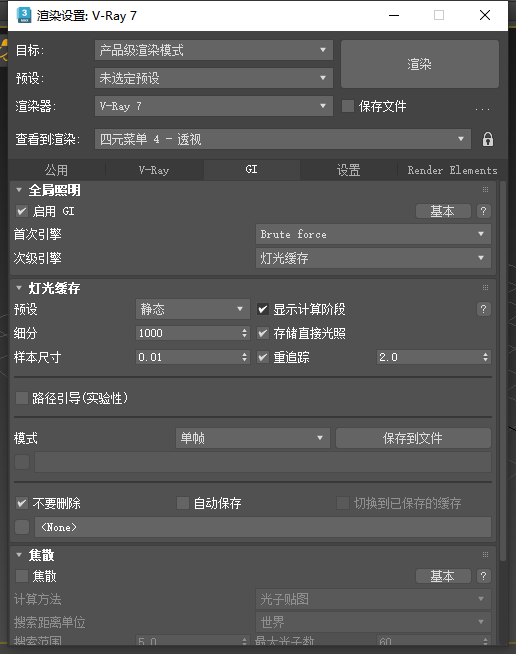Select the GI tab
This screenshot has width=516, height=654.
(252, 170)
